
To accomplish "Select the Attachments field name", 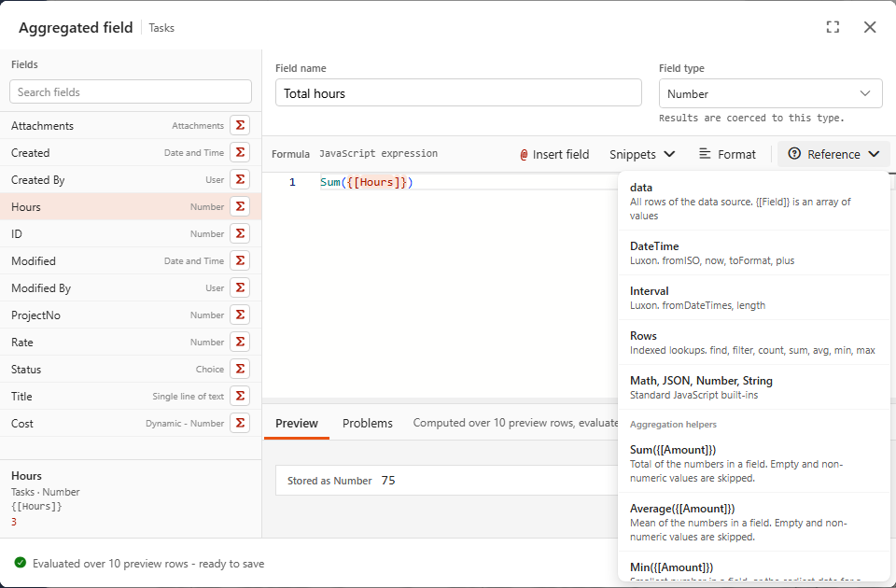I will (x=42, y=126).
